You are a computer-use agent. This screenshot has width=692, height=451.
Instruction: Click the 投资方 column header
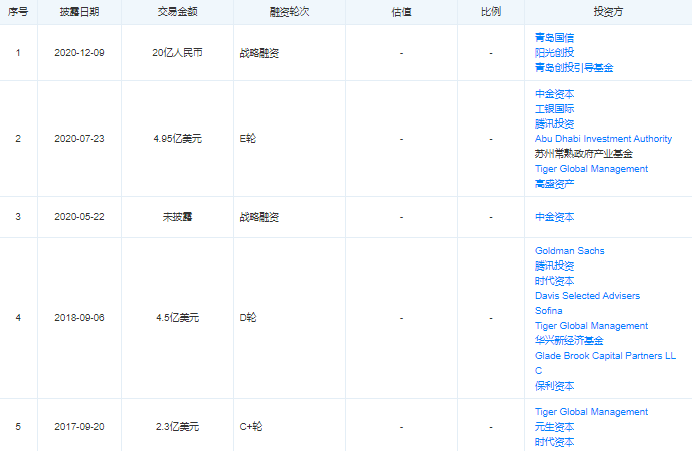(x=608, y=12)
